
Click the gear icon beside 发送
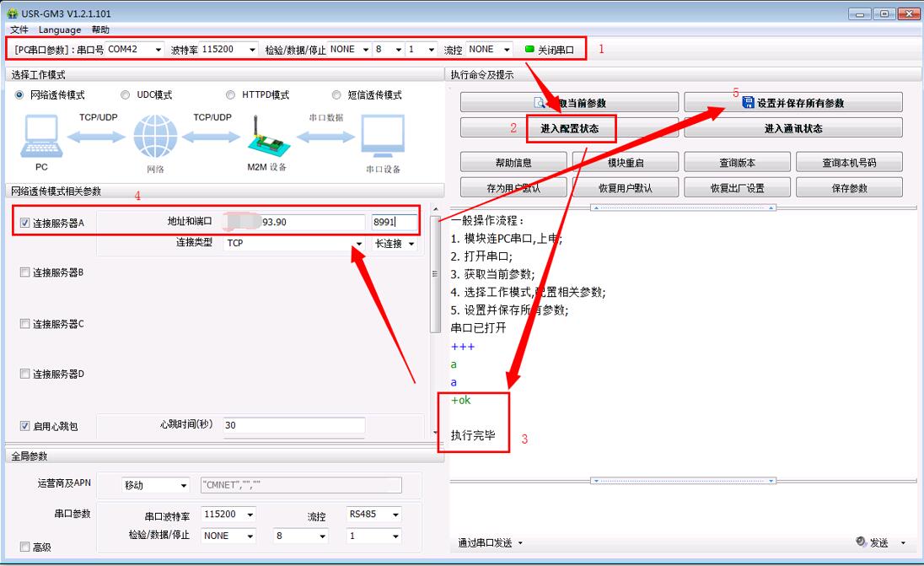(861, 542)
